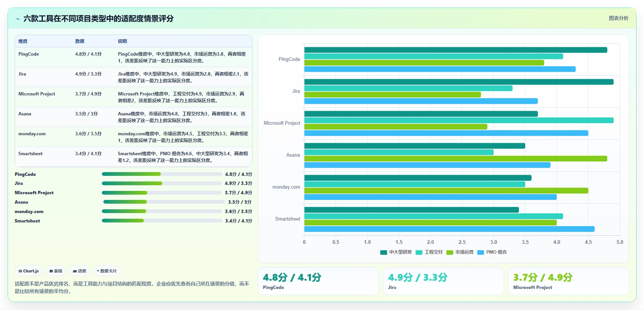
Task: Click the Microsoft Project progress bar
Action: [x=162, y=193]
